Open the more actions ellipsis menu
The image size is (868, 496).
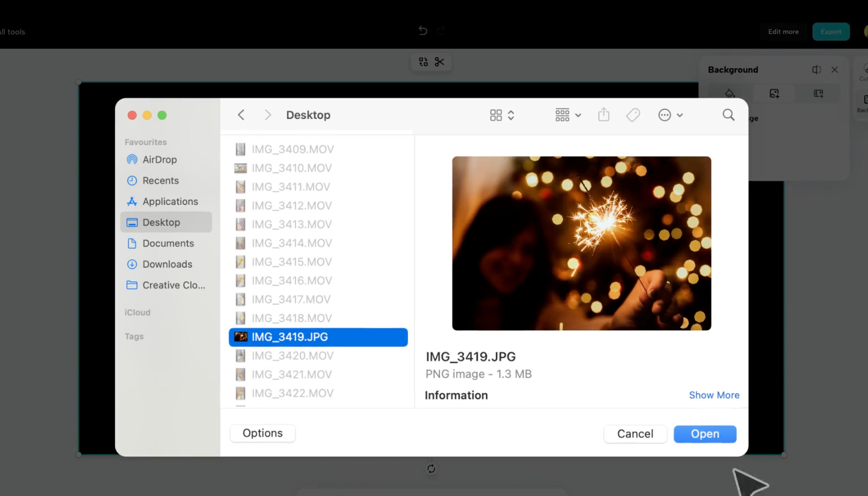[x=670, y=115]
